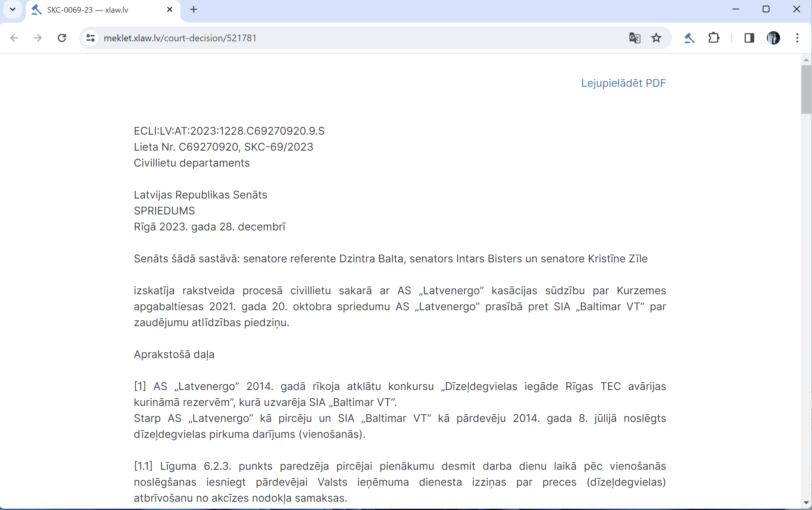812x510 pixels.
Task: Click the scrollbar down arrow
Action: pyautogui.click(x=806, y=503)
